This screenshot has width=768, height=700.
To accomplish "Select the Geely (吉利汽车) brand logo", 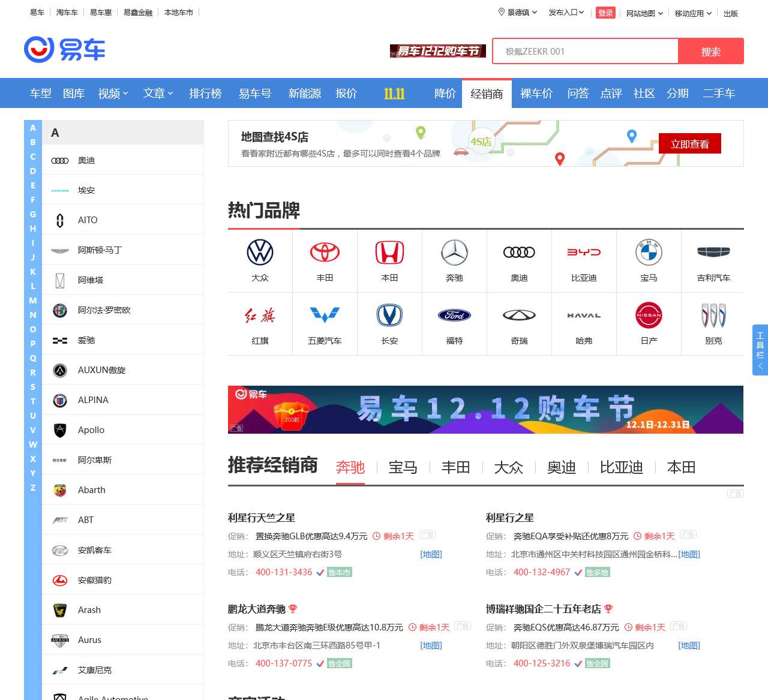I will [x=713, y=253].
